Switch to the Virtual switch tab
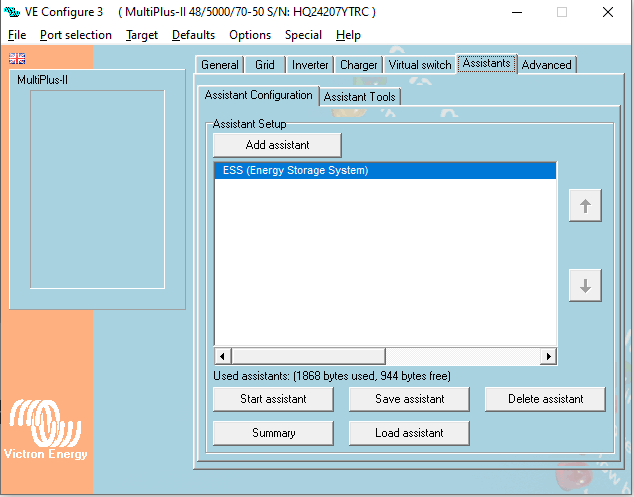Screen dimensions: 634x497 tap(420, 65)
